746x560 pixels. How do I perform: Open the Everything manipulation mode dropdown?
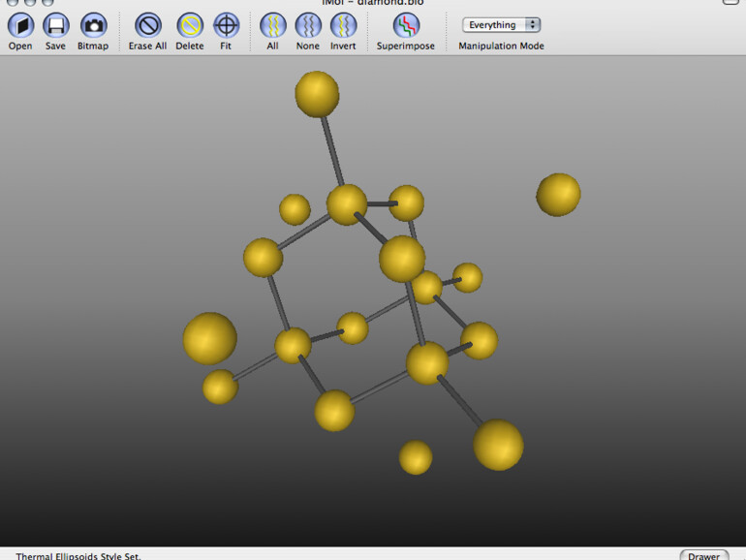501,25
